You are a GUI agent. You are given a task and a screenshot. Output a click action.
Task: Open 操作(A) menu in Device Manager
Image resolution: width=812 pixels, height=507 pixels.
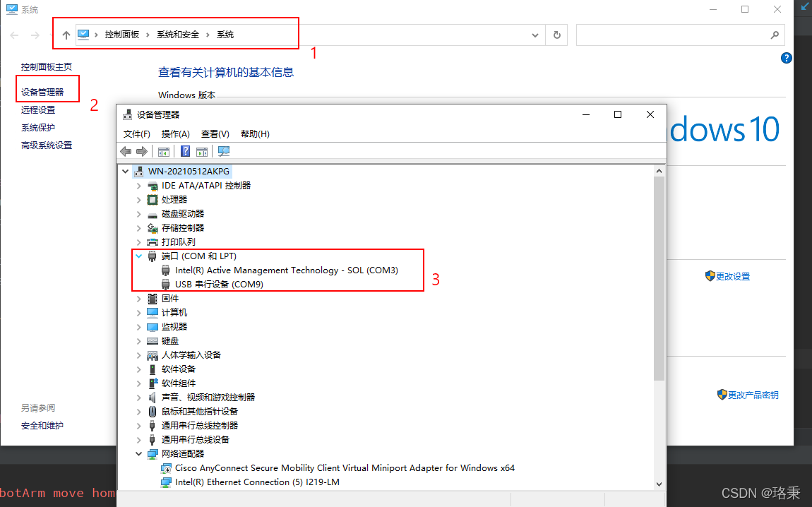[x=176, y=134]
